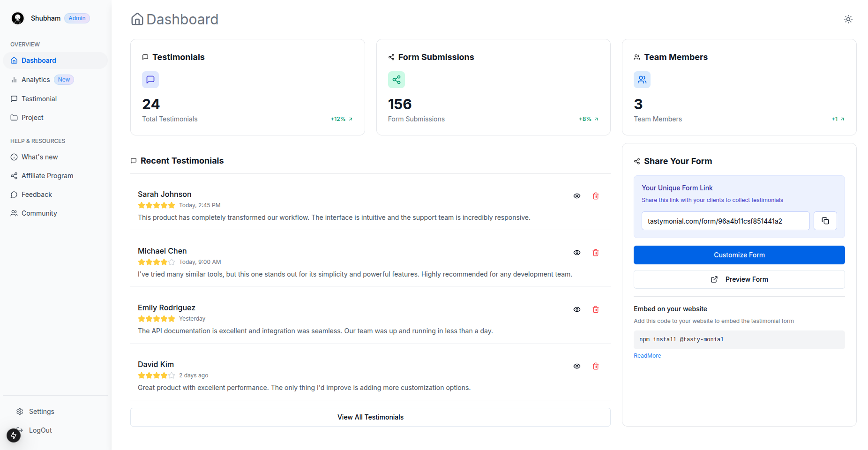The width and height of the screenshot is (868, 450).
Task: Go to Testimonial in the sidebar
Action: [x=39, y=99]
